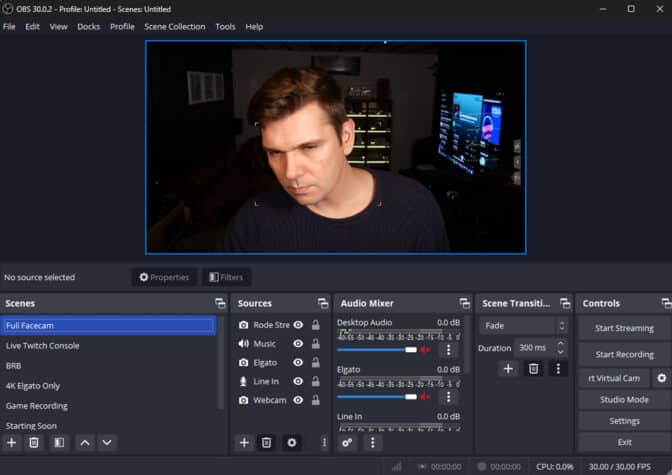Toggle the lock on Elgato source
Viewport: 672px width, 475px height.
coord(316,363)
